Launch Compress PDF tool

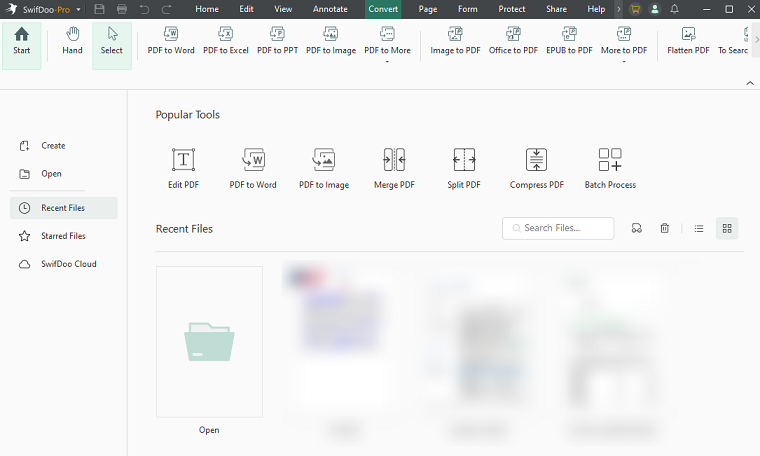[x=537, y=168]
